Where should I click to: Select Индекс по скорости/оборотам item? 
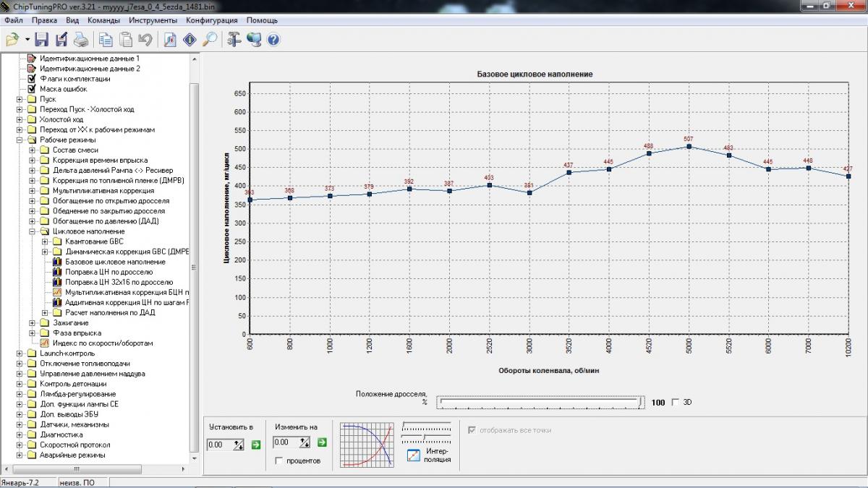pyautogui.click(x=102, y=343)
